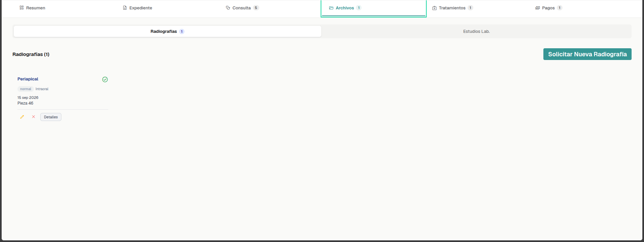The height and width of the screenshot is (242, 644).
Task: Click the Pagos money icon
Action: tap(538, 8)
